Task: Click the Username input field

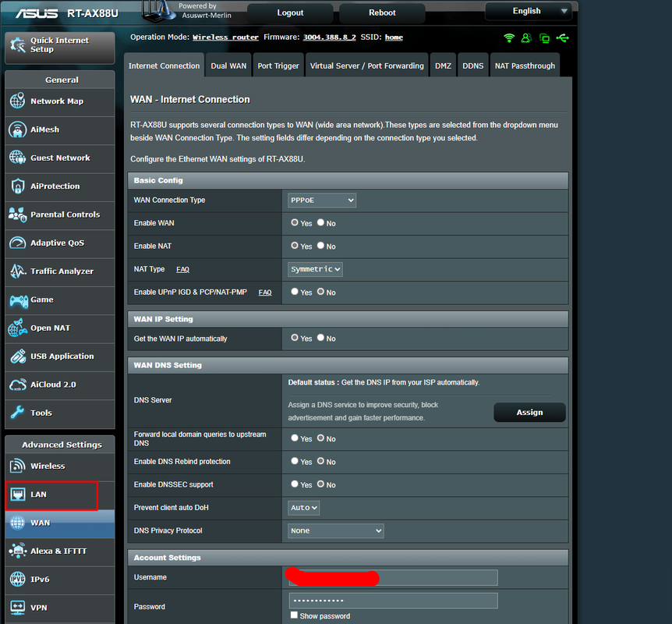Action: pos(394,578)
